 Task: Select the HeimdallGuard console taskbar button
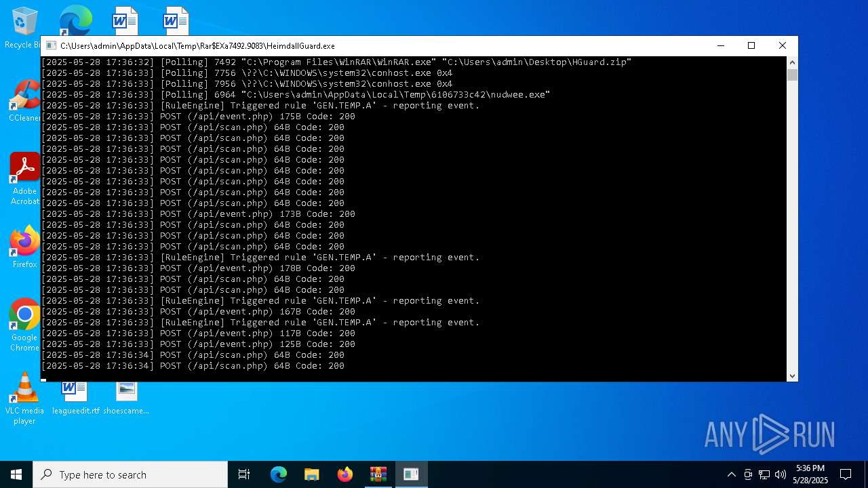(x=411, y=474)
